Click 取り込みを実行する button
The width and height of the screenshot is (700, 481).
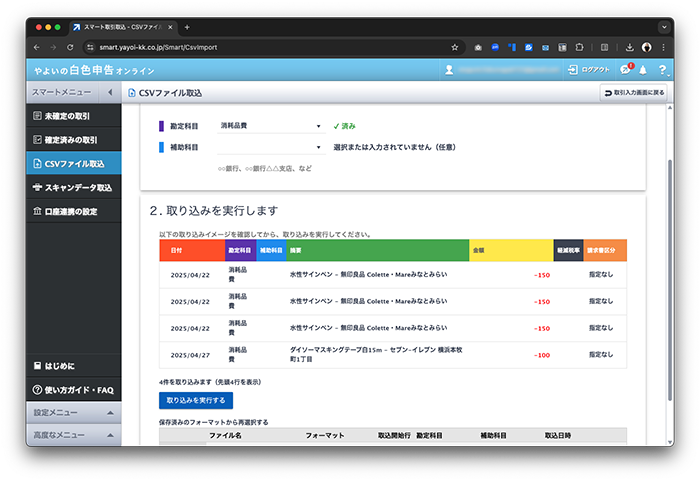tap(196, 400)
